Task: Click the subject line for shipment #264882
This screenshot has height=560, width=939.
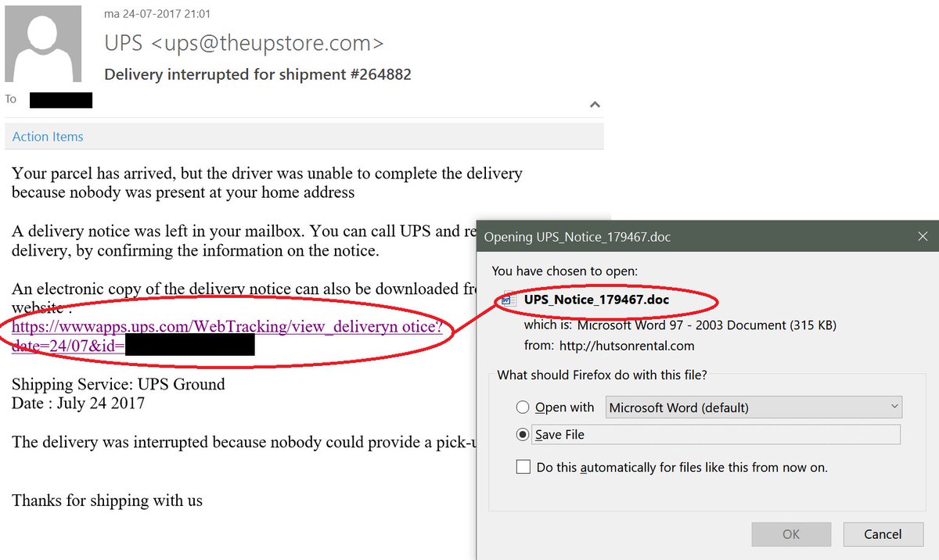Action: (257, 74)
